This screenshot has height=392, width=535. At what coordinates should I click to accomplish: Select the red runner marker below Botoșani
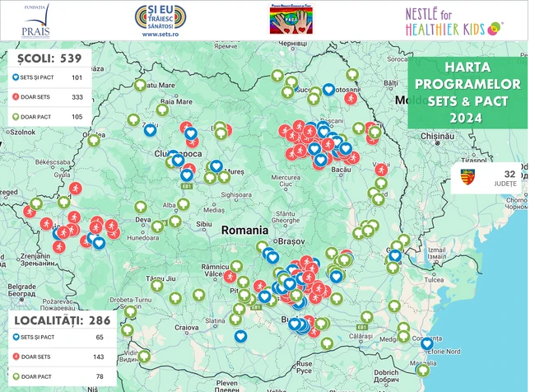click(351, 99)
